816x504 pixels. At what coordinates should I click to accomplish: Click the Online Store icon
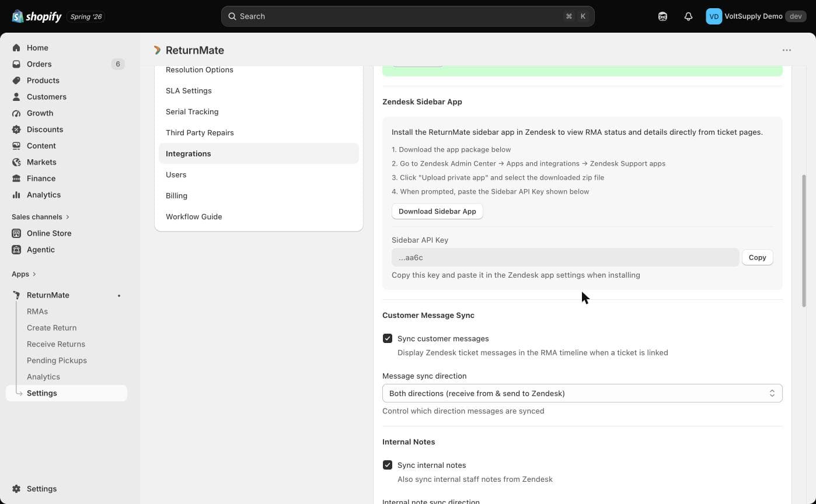coord(16,233)
